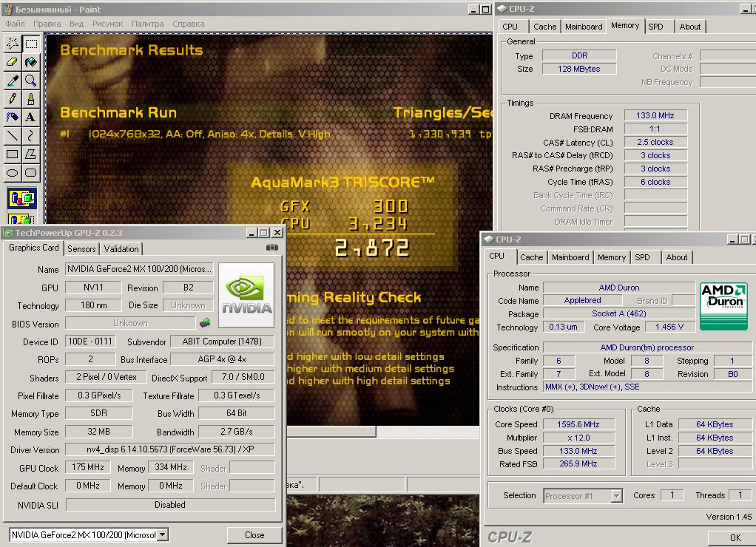Open About tab in upper CPU-Z window

(690, 27)
